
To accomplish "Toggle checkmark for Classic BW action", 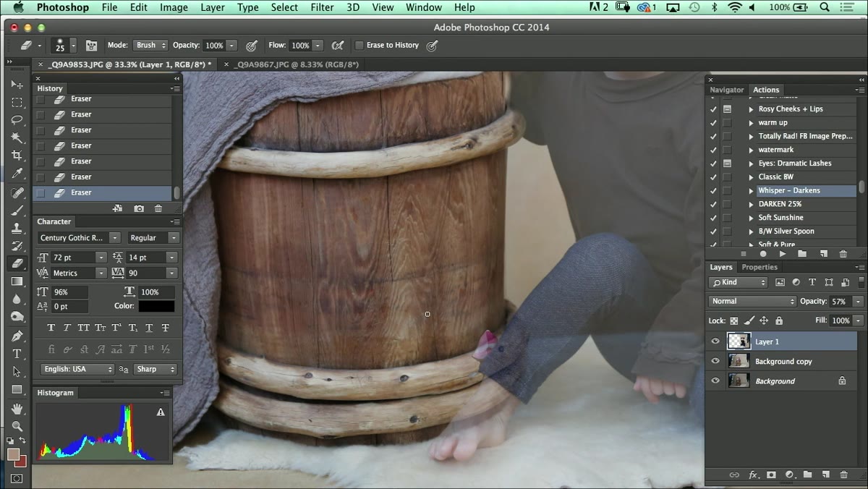I will click(x=713, y=177).
